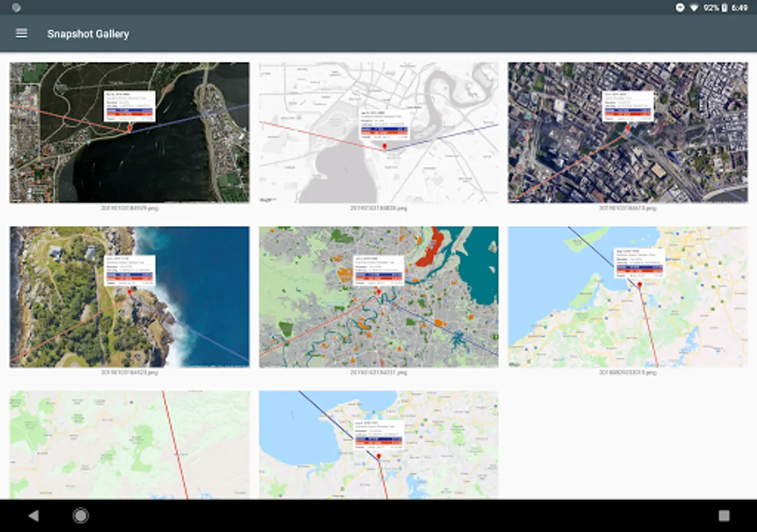Open the bottom-left terrain map snapshot
This screenshot has width=757, height=532.
129,445
